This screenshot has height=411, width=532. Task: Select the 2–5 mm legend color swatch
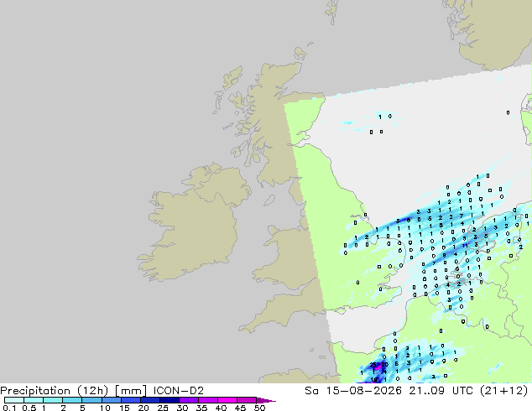[x=72, y=400]
